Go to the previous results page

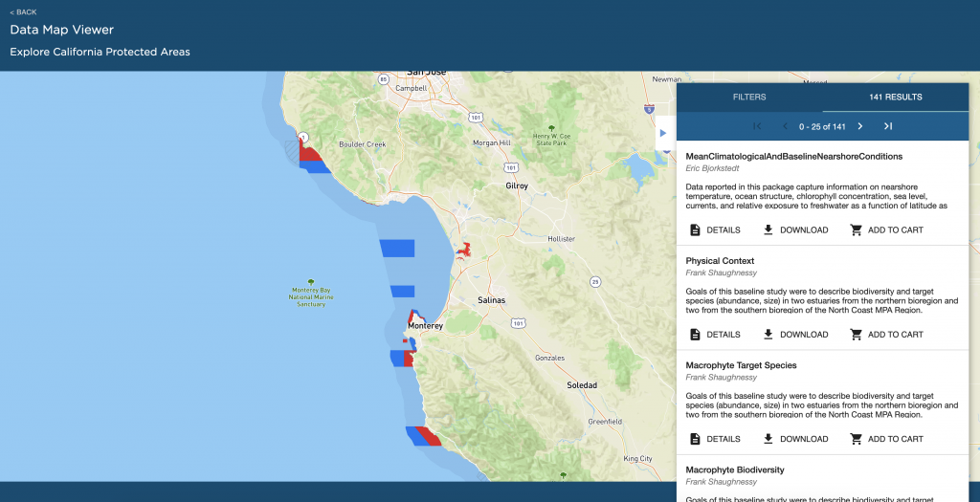point(785,126)
